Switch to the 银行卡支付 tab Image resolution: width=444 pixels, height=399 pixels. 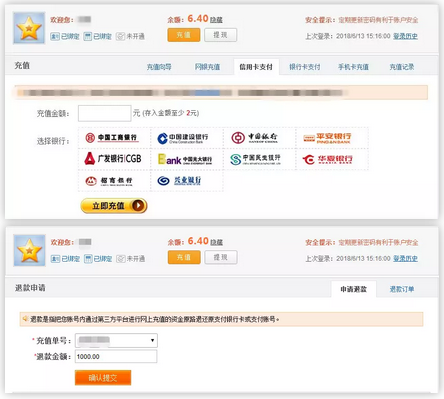(x=305, y=67)
